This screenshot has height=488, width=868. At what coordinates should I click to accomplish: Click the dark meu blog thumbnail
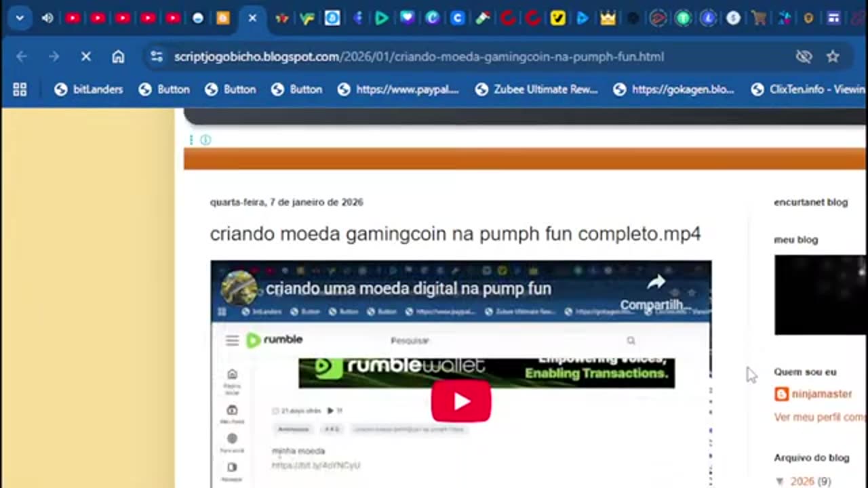821,295
